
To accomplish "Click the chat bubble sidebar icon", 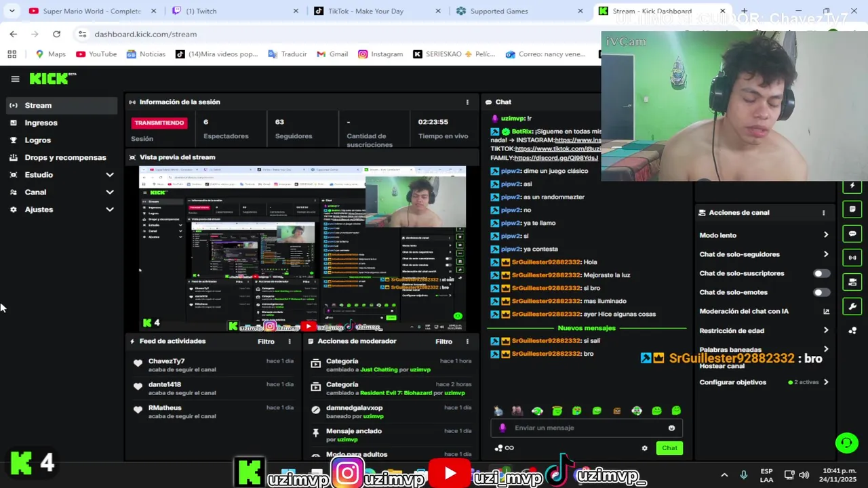I will pos(852,234).
